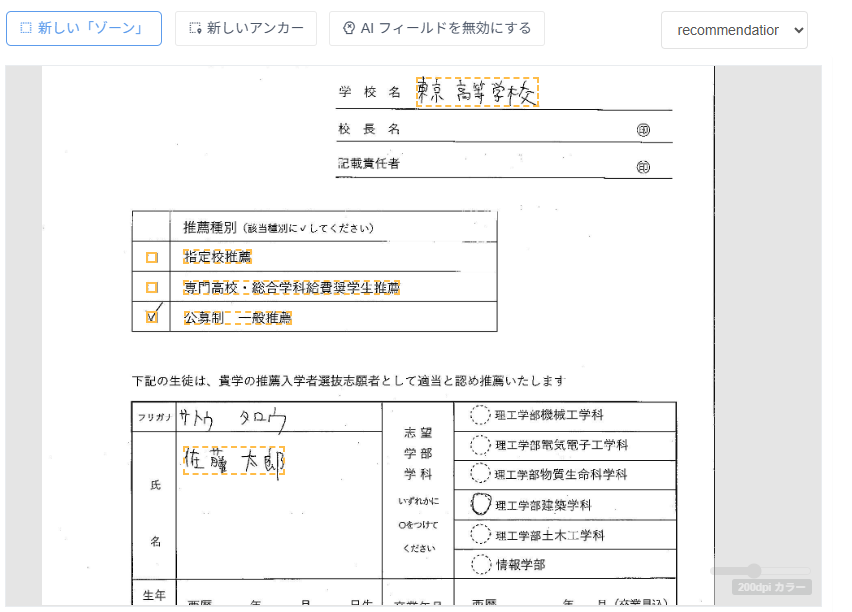Click the 新しい「ゾーン」 button
Viewport: 852px width, 612px height.
pyautogui.click(x=84, y=28)
